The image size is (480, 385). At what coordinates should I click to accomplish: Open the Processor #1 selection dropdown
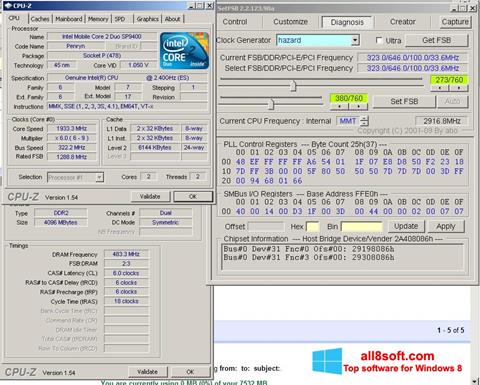click(x=99, y=177)
